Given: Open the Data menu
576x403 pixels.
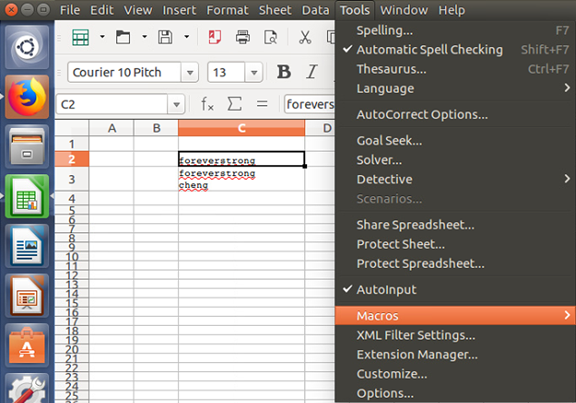Looking at the screenshot, I should (316, 10).
